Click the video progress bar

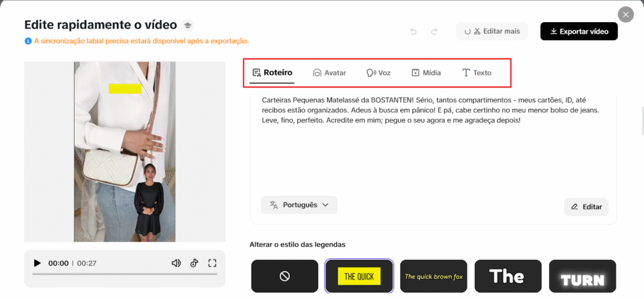click(x=125, y=274)
